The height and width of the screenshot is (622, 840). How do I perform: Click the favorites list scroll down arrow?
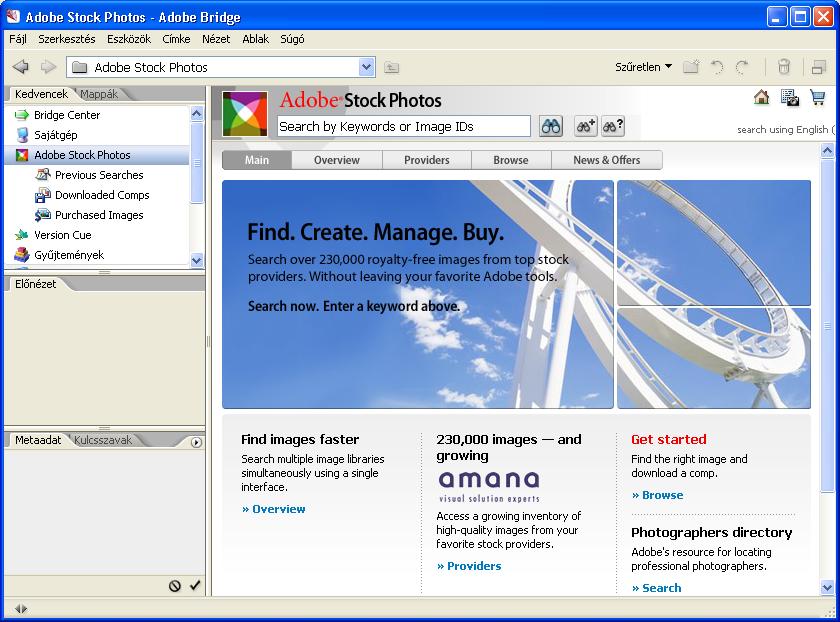197,260
